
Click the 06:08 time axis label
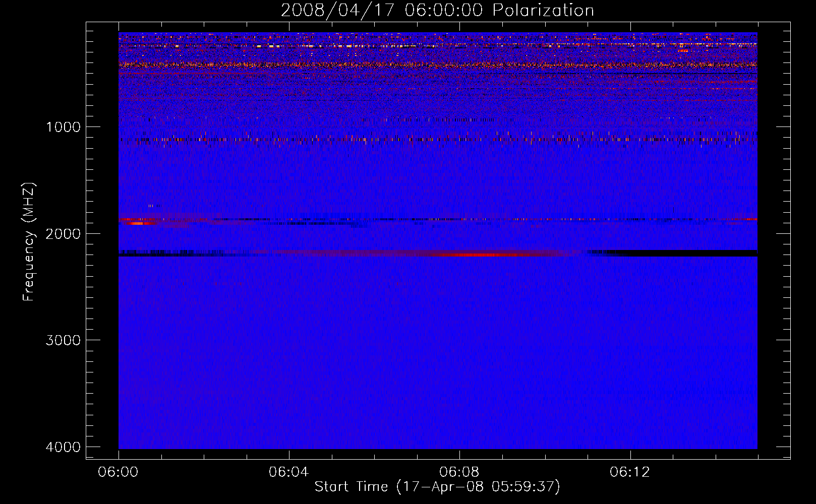(459, 472)
